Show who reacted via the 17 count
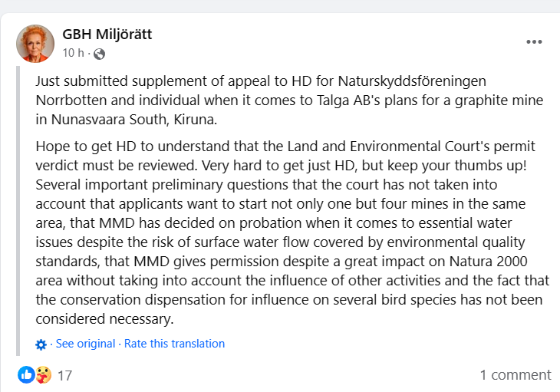The image size is (560, 392). (65, 376)
